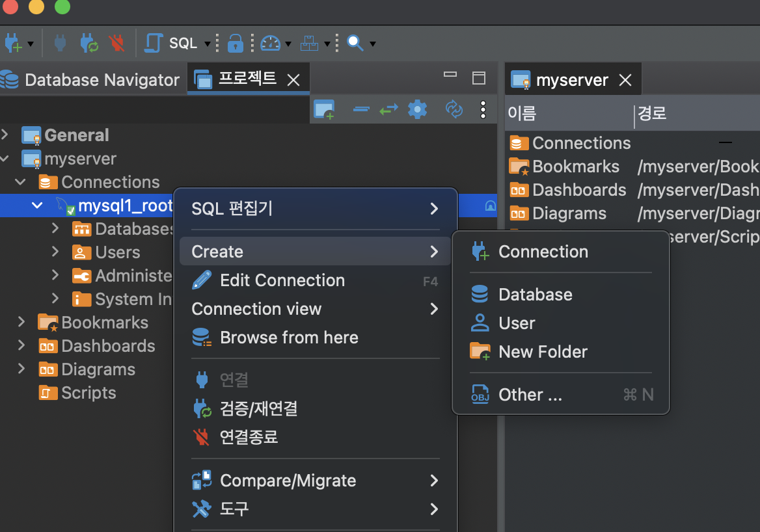The height and width of the screenshot is (532, 760).
Task: Click the project boxes toolbar icon
Action: [309, 43]
